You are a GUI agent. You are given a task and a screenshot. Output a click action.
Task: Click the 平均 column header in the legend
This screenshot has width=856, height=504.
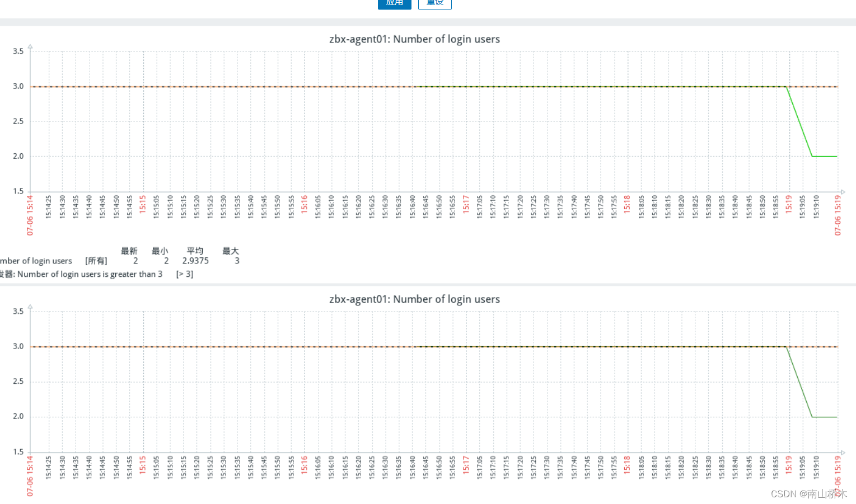coord(195,251)
